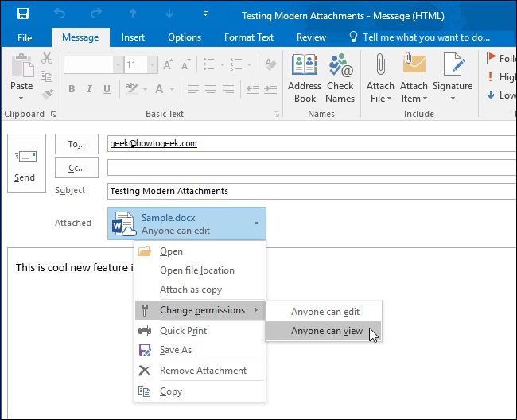
Task: Click the geek@howtogeek.com recipient field
Action: click(312, 143)
